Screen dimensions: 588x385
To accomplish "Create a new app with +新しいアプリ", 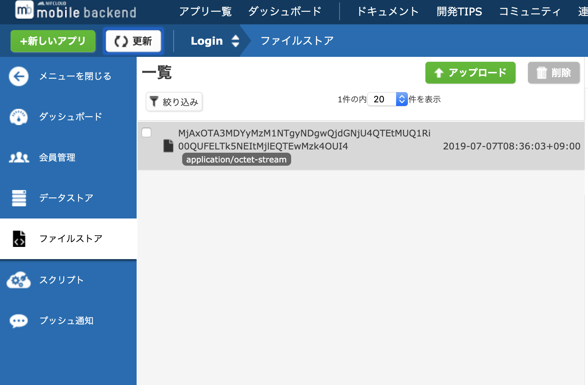I will pyautogui.click(x=53, y=41).
